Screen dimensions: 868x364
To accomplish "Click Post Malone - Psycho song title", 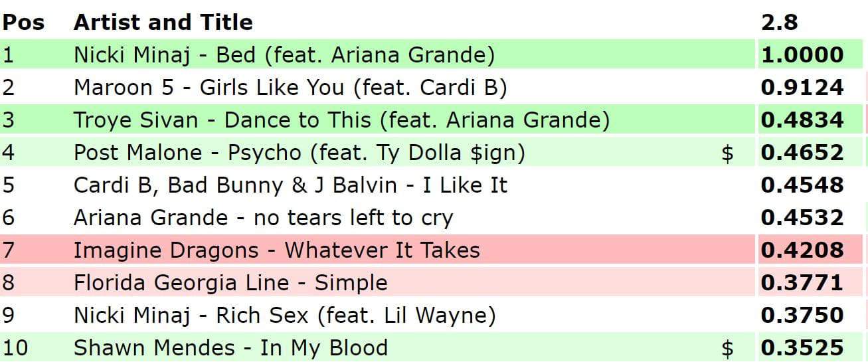I will [299, 153].
